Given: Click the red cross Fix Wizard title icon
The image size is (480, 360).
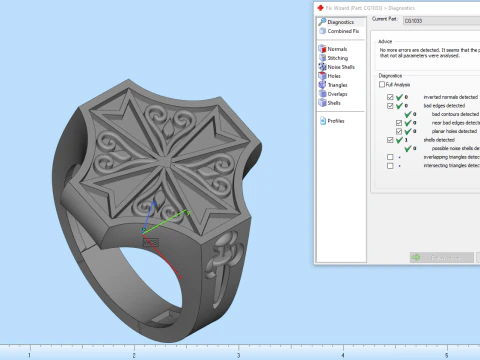Looking at the screenshot, I should pyautogui.click(x=320, y=8).
